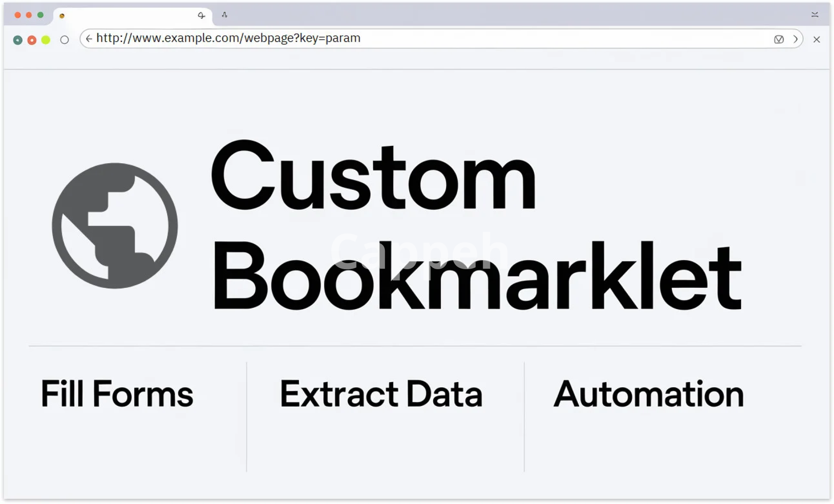The width and height of the screenshot is (834, 504).
Task: Click the large gray globe icon
Action: pos(115,226)
